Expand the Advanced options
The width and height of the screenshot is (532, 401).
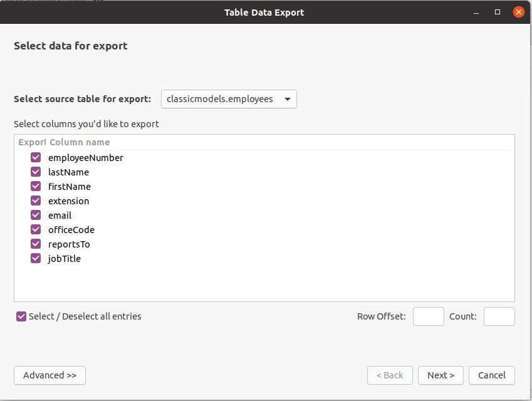pos(50,375)
